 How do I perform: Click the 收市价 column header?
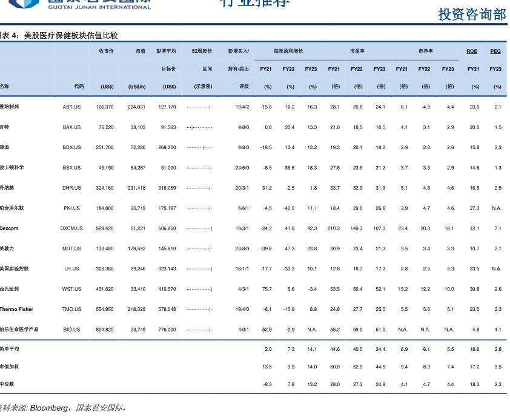[106, 52]
